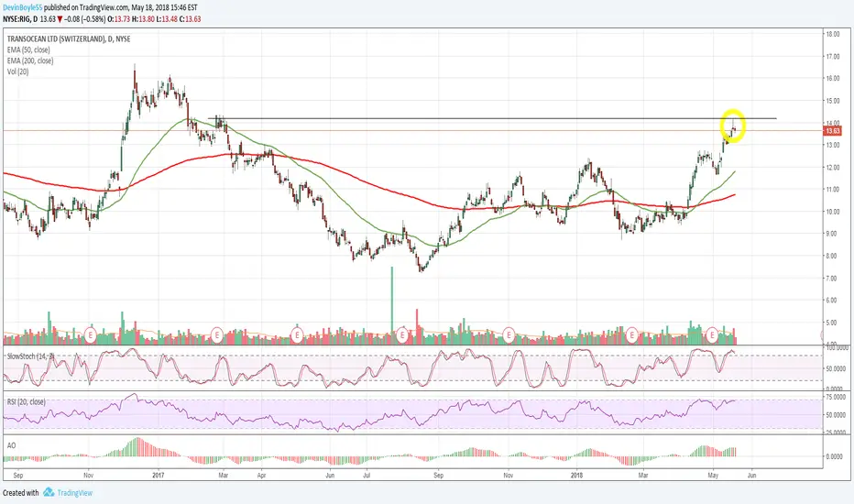Click the 17.00 price axis label
This screenshot has width=854, height=504.
[x=833, y=56]
